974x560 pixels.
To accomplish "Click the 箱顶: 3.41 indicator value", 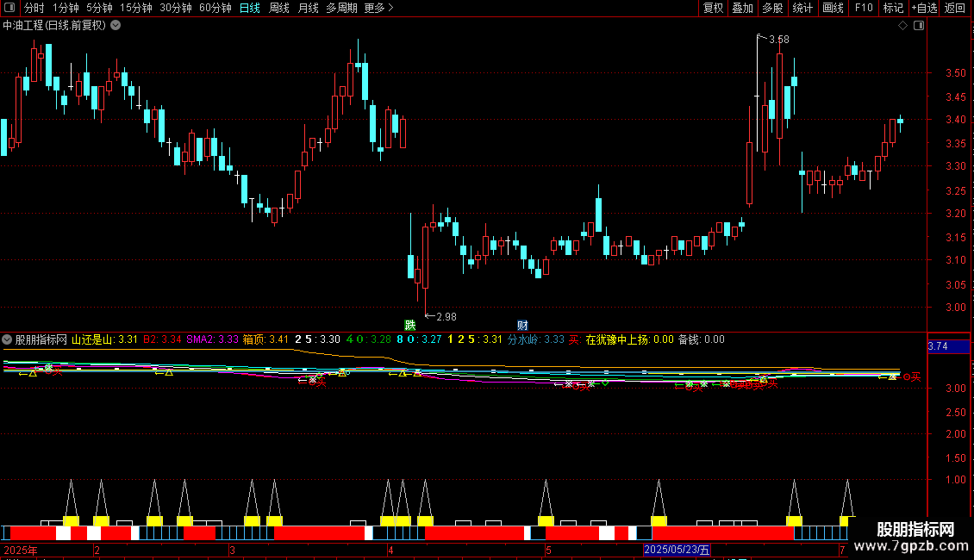I will pyautogui.click(x=265, y=339).
